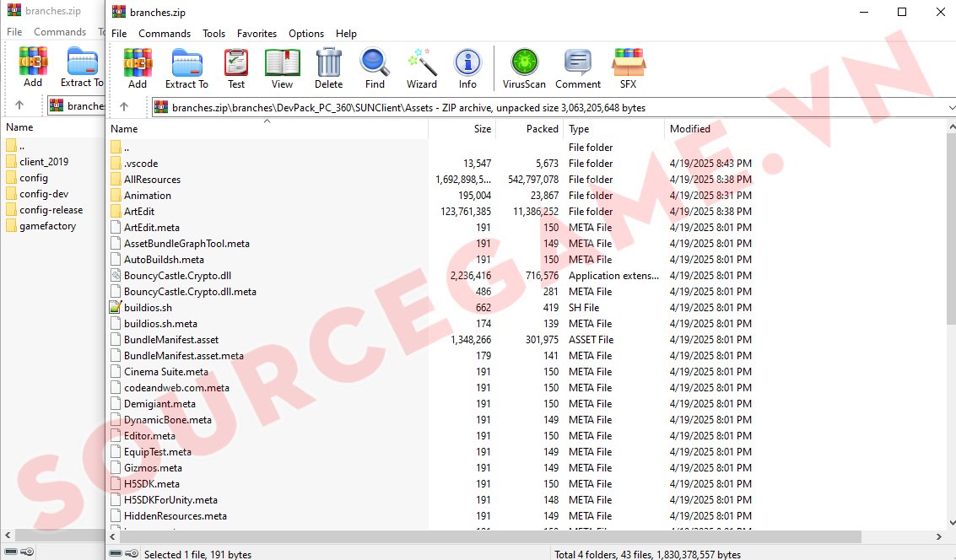Select the AllResources folder icon

[x=116, y=179]
